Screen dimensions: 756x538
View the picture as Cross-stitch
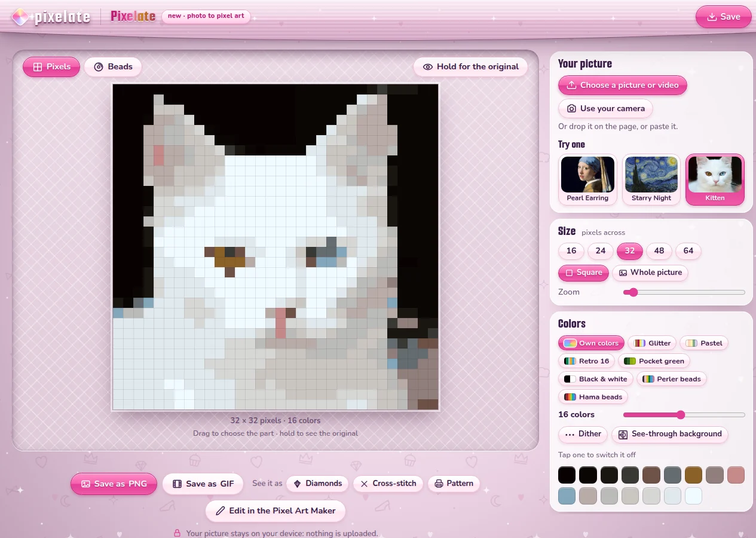pyautogui.click(x=388, y=484)
